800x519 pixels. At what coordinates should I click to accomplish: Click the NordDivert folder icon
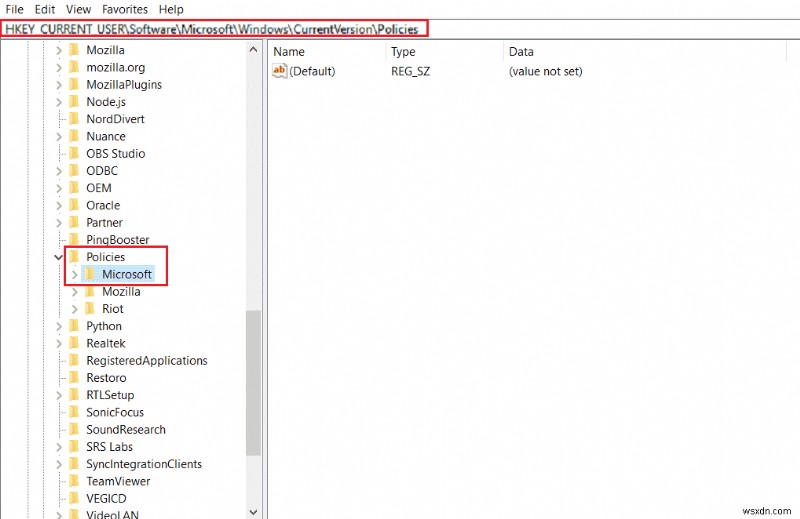pos(74,119)
